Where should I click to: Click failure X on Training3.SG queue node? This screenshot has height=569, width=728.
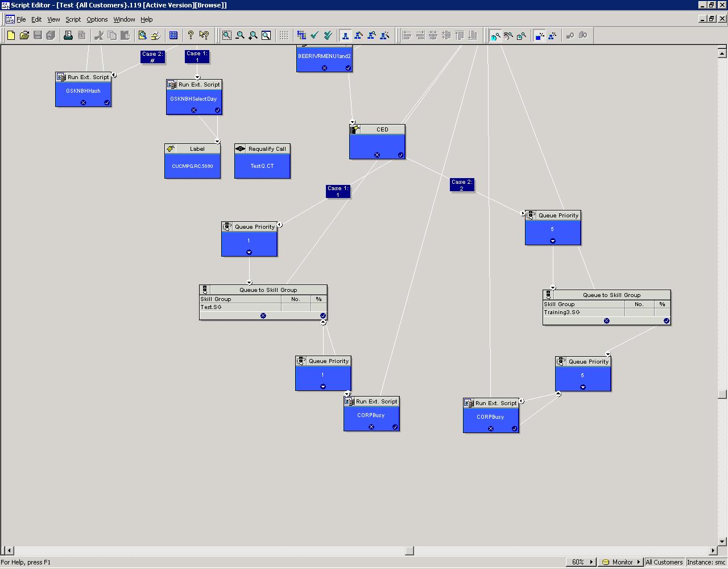coord(606,321)
